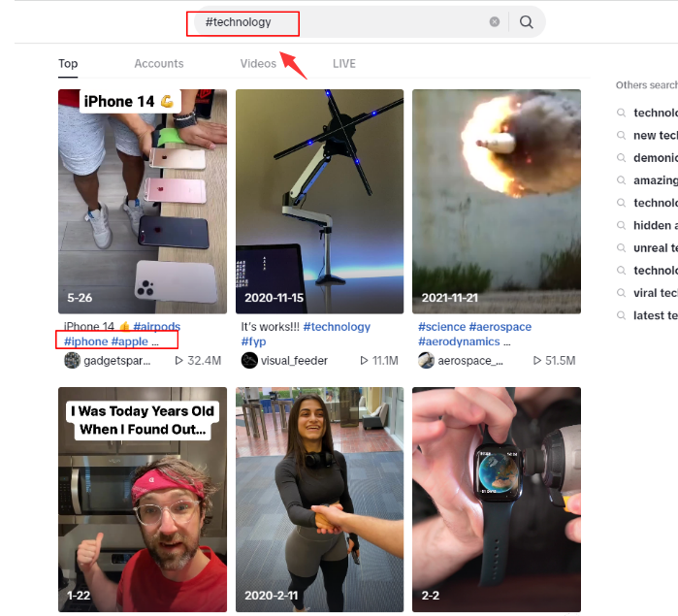The width and height of the screenshot is (678, 616).
Task: Clear the search field with X icon
Action: tap(495, 22)
